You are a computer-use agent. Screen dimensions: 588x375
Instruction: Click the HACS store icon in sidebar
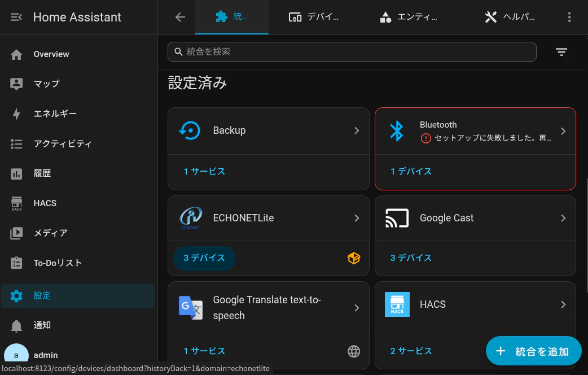(16, 203)
